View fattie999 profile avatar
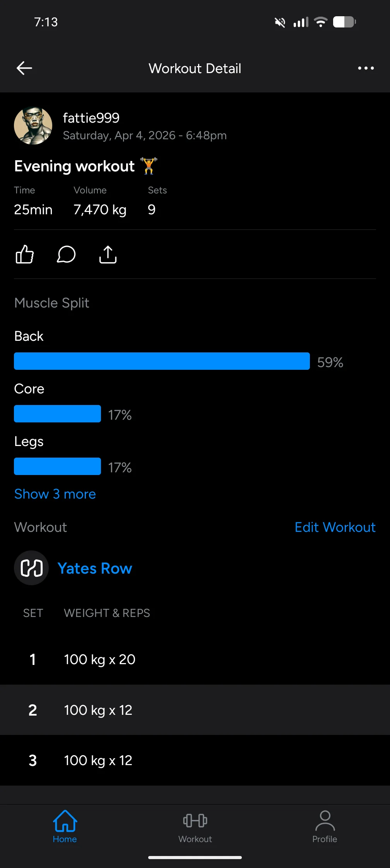 tap(33, 126)
